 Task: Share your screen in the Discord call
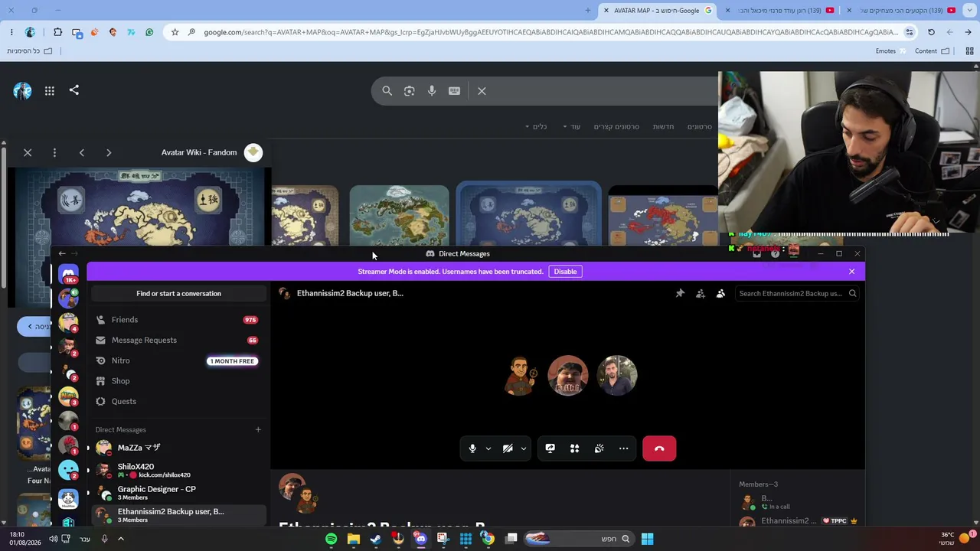click(550, 448)
